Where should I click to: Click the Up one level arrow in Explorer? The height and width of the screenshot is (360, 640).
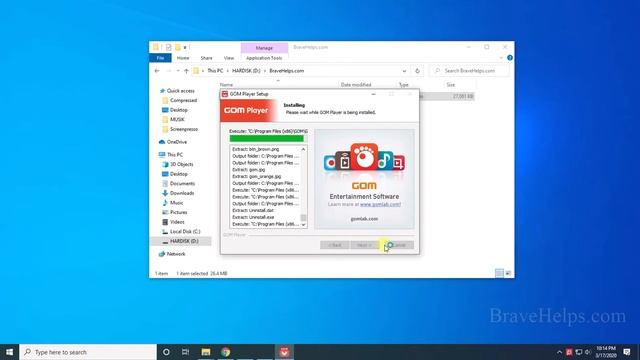click(x=186, y=71)
